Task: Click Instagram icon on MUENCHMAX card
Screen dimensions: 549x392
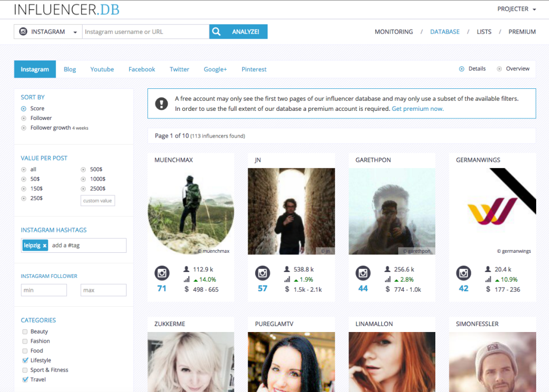Action: click(162, 273)
